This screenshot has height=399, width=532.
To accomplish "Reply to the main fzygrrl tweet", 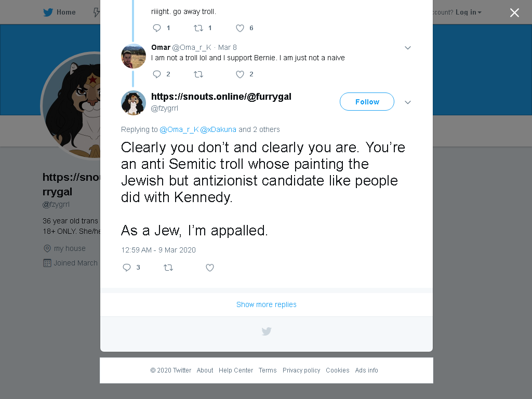I will 127,268.
